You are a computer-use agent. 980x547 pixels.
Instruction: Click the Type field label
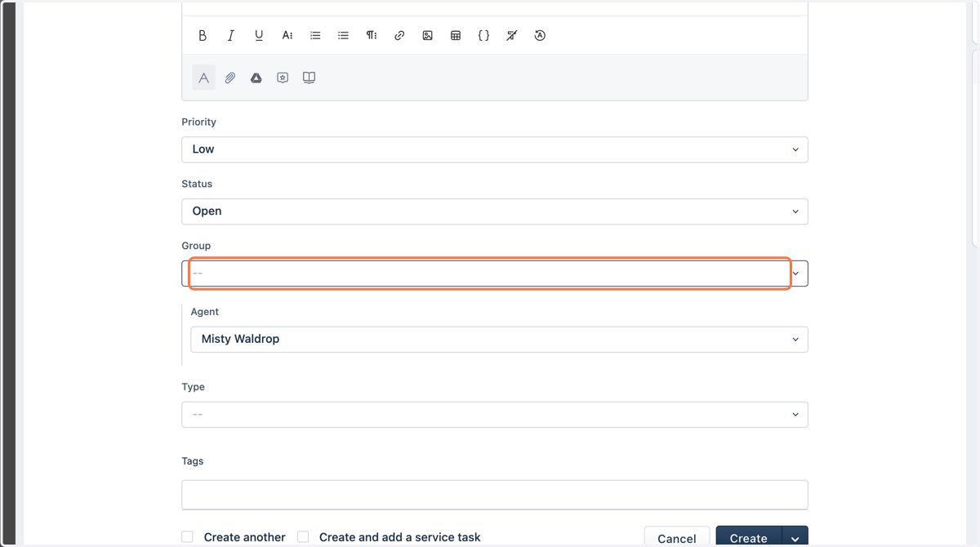click(x=193, y=387)
